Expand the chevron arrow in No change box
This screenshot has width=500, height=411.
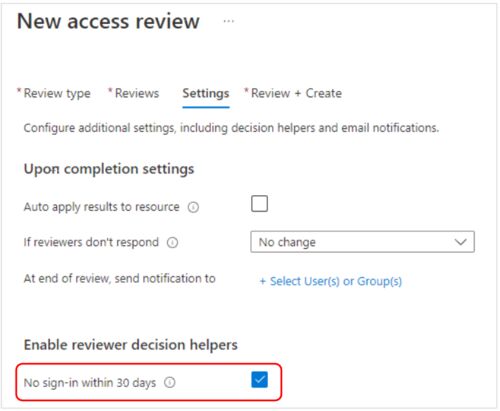[460, 242]
